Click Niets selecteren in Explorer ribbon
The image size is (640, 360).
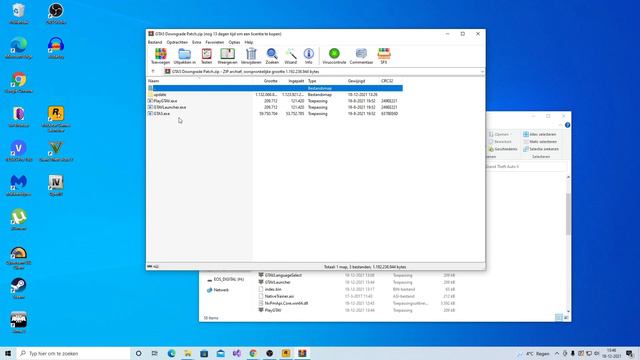(540, 142)
